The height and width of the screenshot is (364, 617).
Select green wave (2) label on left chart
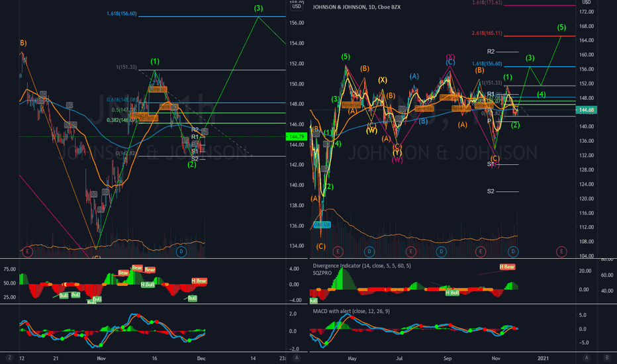click(191, 165)
